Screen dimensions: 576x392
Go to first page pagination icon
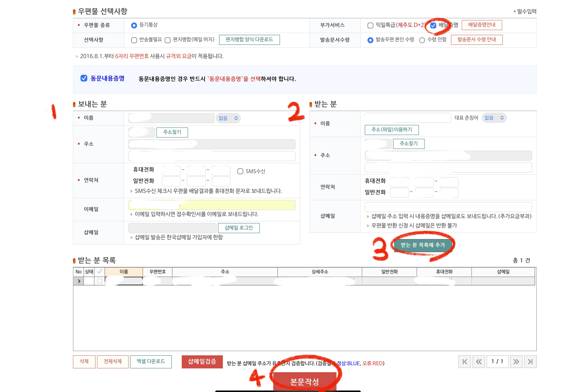click(464, 361)
